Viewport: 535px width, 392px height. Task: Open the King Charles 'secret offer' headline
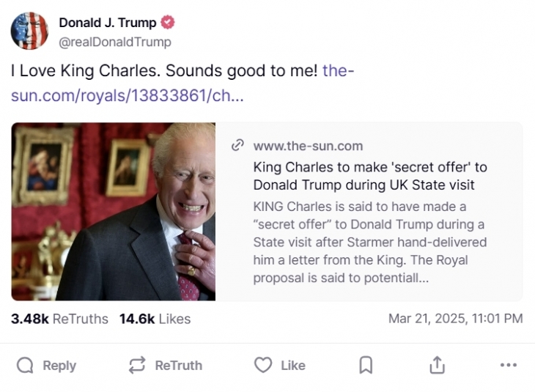(x=370, y=176)
